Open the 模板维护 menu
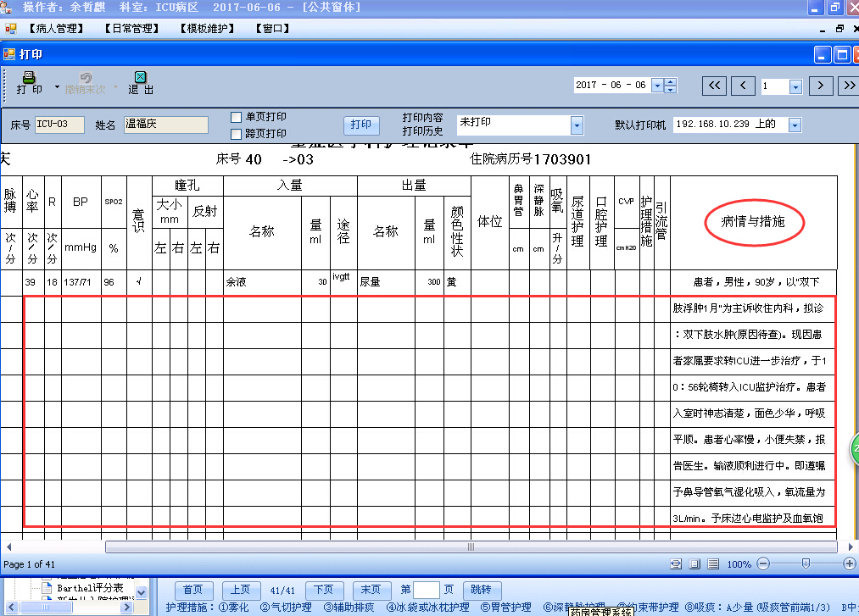Screen dimensions: 859x616 coord(207,29)
